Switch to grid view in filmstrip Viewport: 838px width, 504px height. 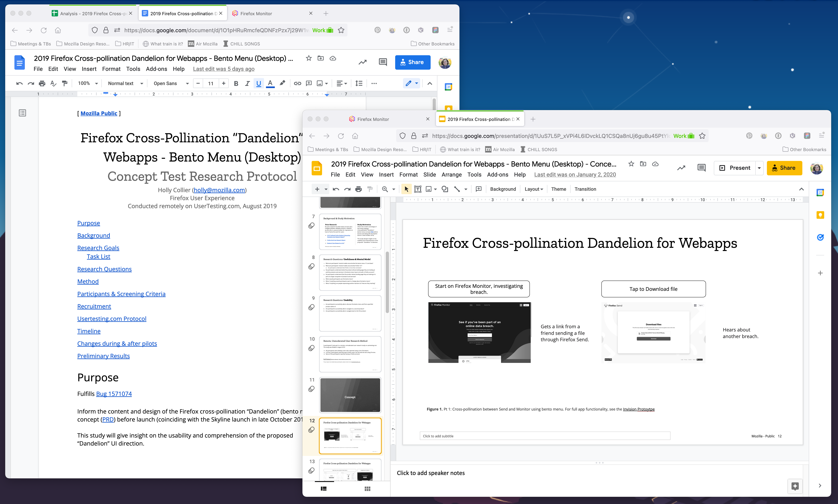tap(367, 489)
